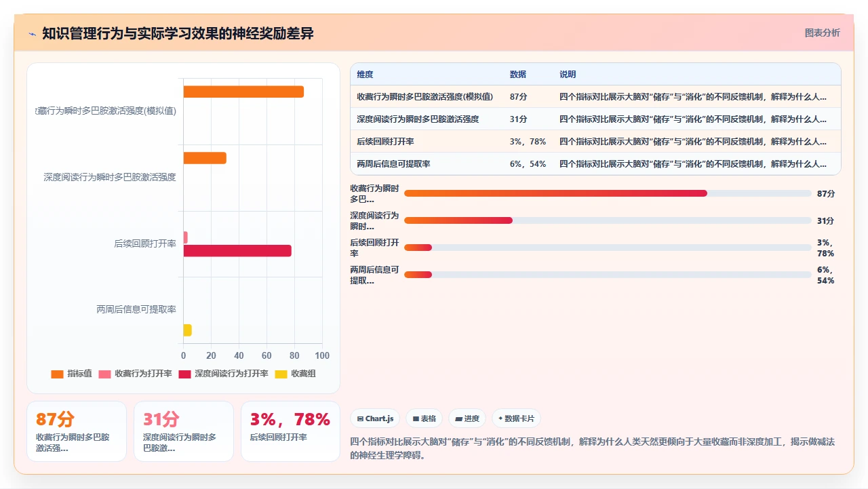Click the chart title 知识管理行为与实际学习效果的神经奖励差异

(x=178, y=33)
